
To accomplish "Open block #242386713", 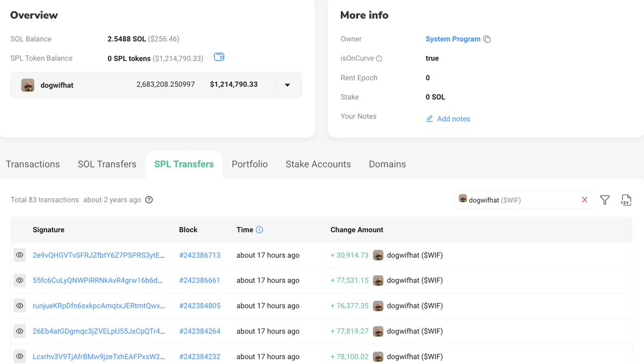I will click(200, 255).
